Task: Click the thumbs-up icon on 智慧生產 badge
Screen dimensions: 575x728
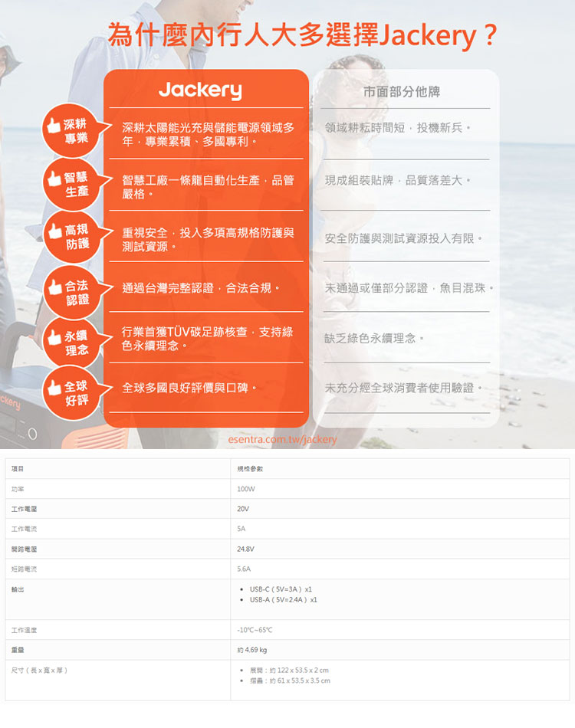Action: pos(54,177)
